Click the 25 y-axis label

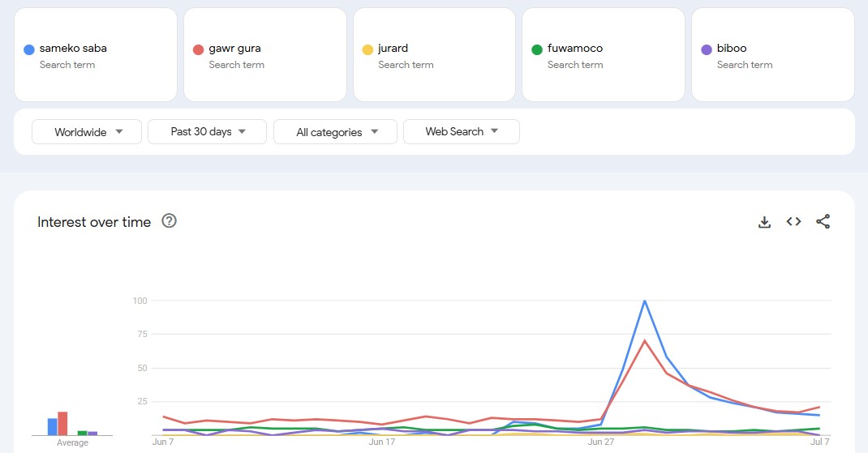(142, 402)
